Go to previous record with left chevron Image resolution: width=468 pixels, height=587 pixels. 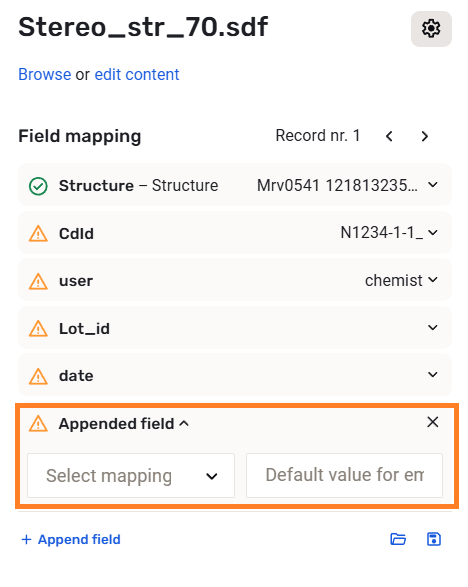click(x=389, y=136)
